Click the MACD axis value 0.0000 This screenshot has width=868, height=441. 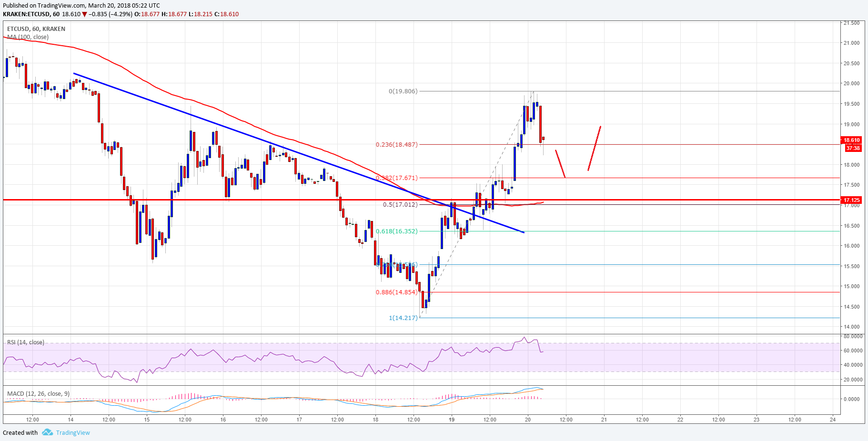pos(851,399)
